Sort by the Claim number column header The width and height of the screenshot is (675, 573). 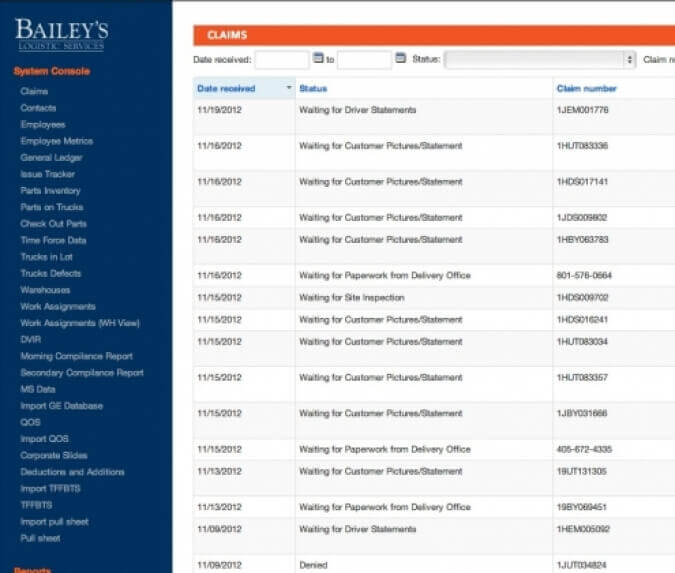pos(586,89)
